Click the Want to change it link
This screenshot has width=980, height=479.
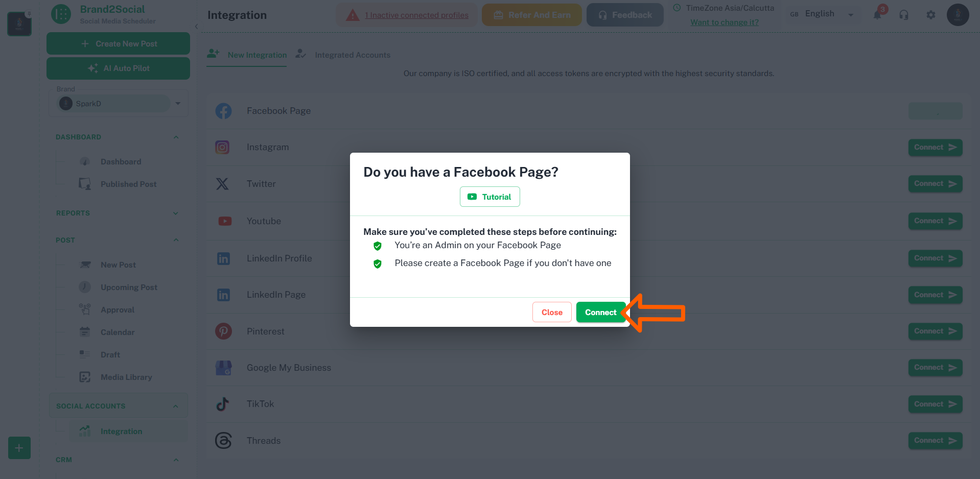pyautogui.click(x=725, y=22)
